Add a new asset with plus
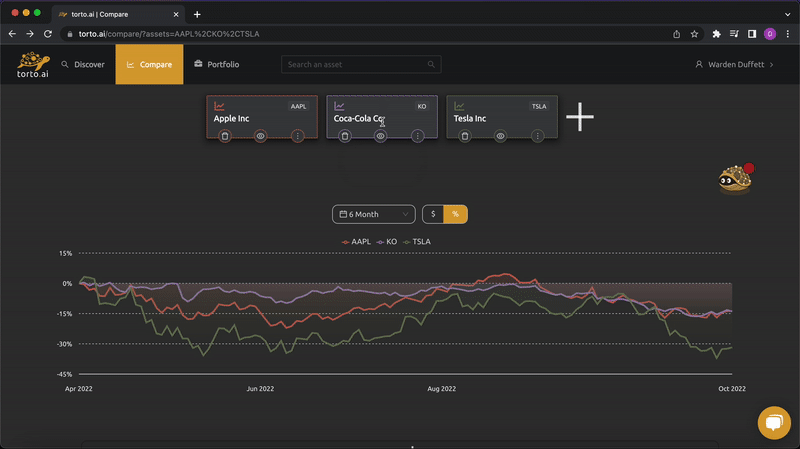The width and height of the screenshot is (800, 449). [x=580, y=117]
